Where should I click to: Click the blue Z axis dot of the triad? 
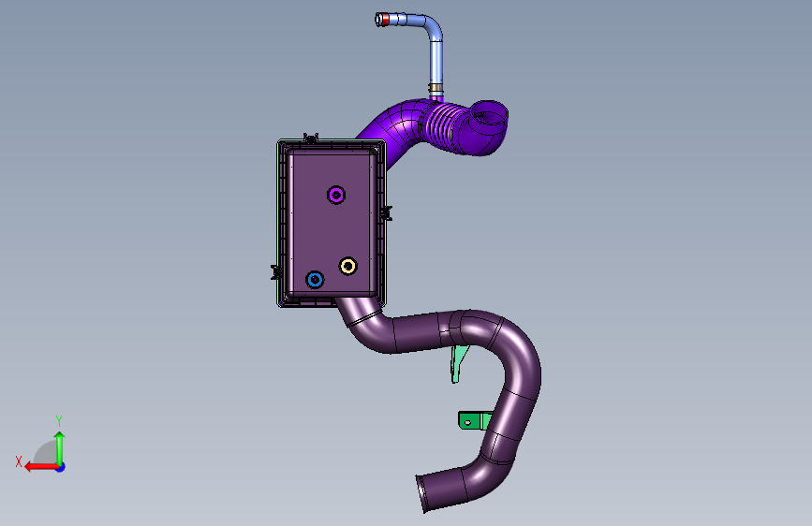(61, 467)
